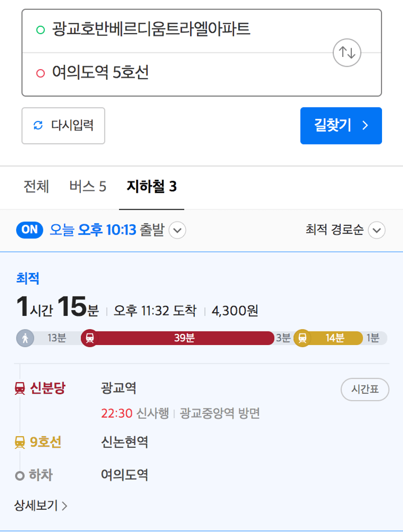Image resolution: width=403 pixels, height=532 pixels.
Task: Switch to the 전체 tab
Action: [37, 186]
